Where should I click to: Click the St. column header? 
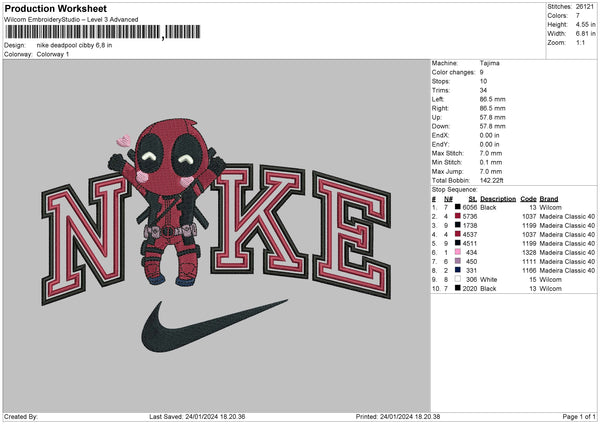(x=473, y=199)
